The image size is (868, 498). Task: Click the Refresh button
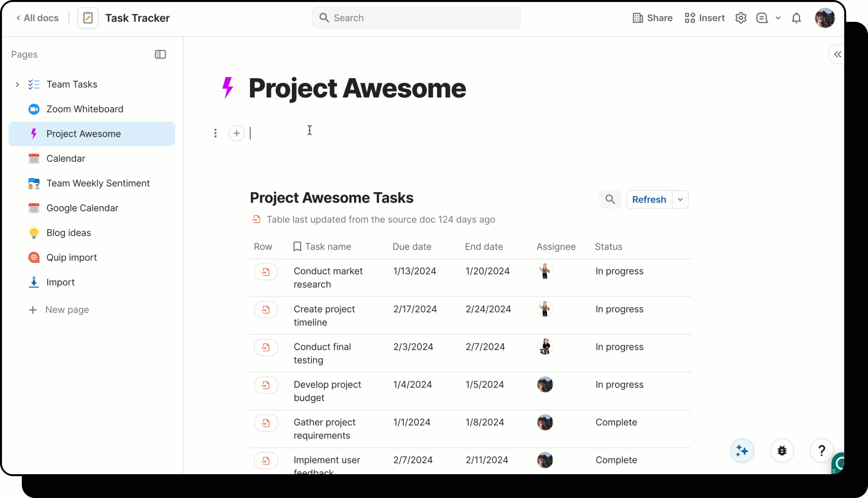pyautogui.click(x=649, y=199)
